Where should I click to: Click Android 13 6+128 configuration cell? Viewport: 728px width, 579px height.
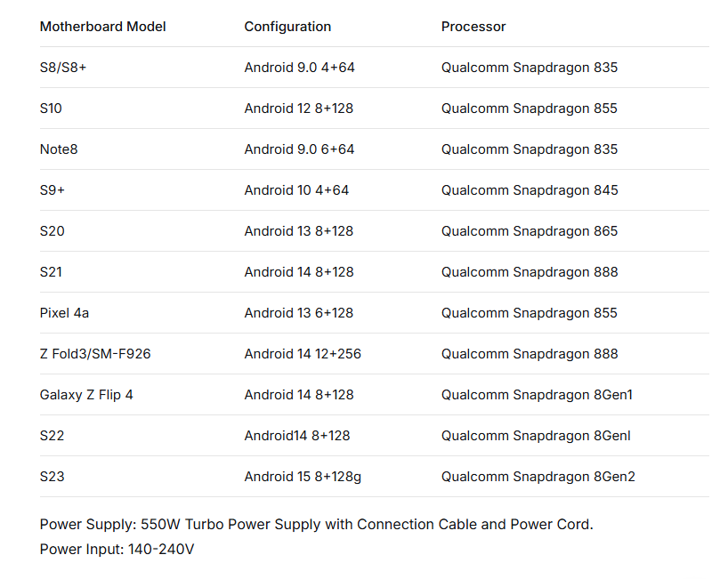(x=299, y=313)
